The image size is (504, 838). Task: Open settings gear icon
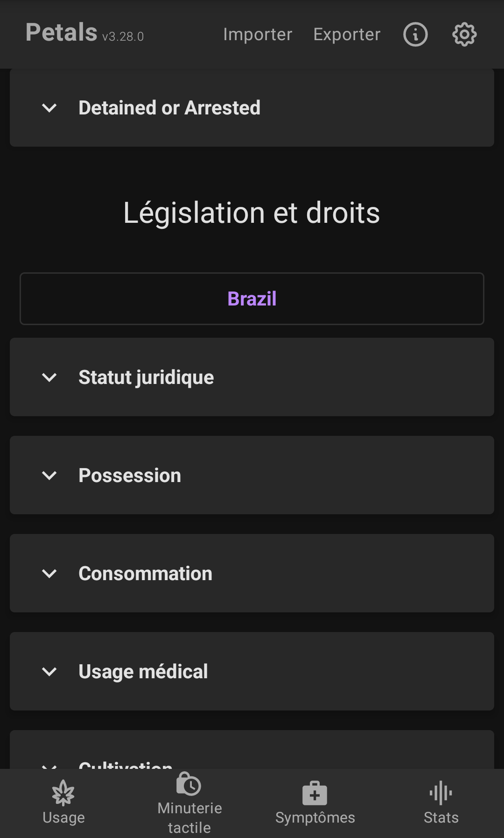(x=464, y=35)
